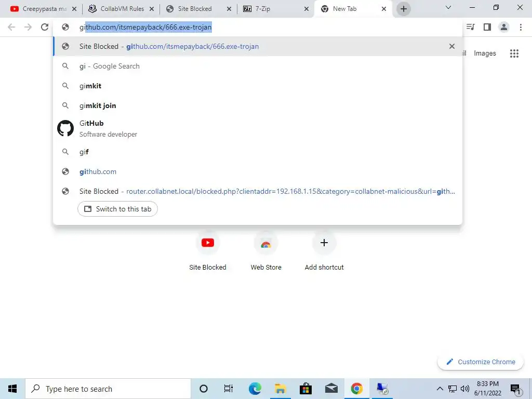Open Task View on the taskbar
This screenshot has height=399, width=532.
pos(229,389)
